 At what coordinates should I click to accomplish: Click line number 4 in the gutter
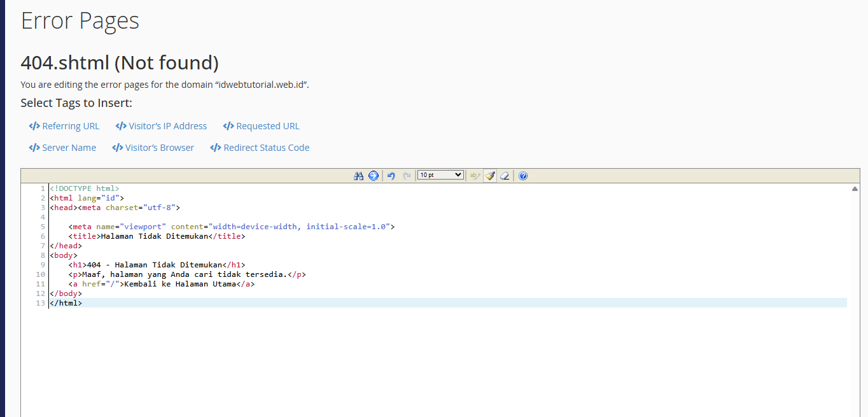[43, 217]
